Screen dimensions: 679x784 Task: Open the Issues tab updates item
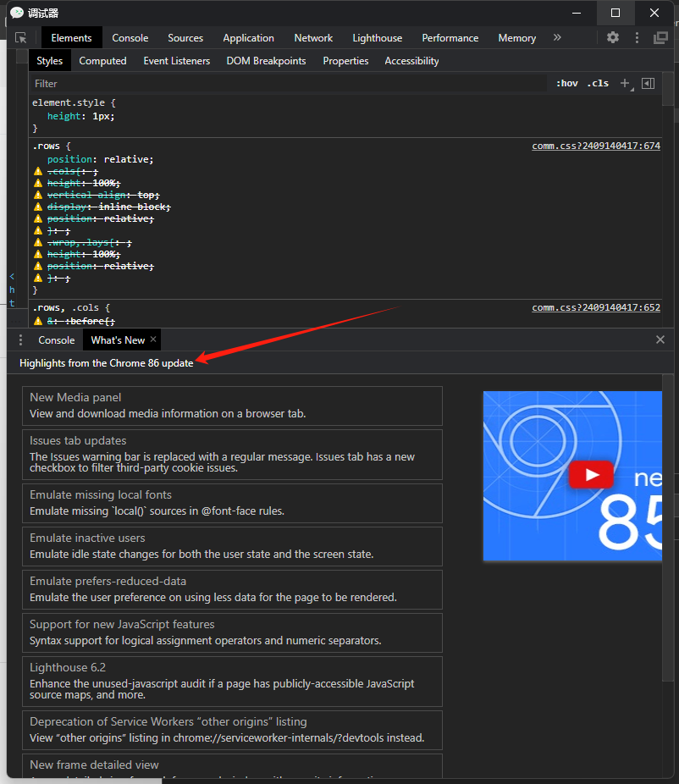click(233, 455)
